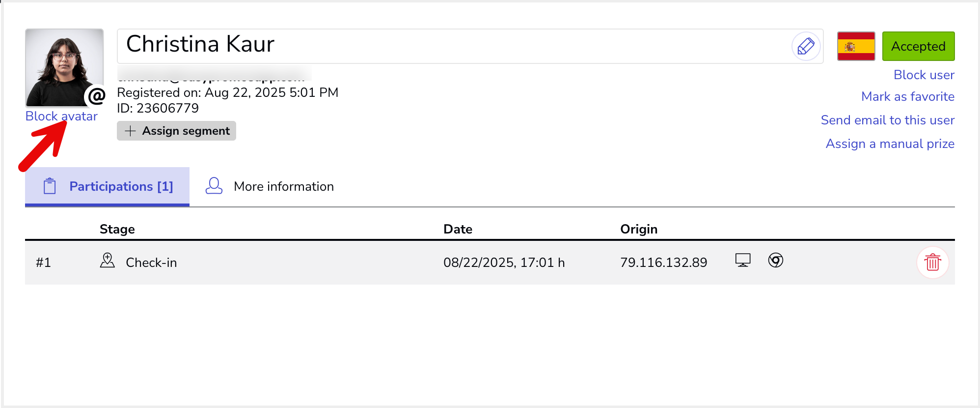Viewport: 980px width, 408px height.
Task: Click Christina Kaur's profile photo
Action: 64,67
